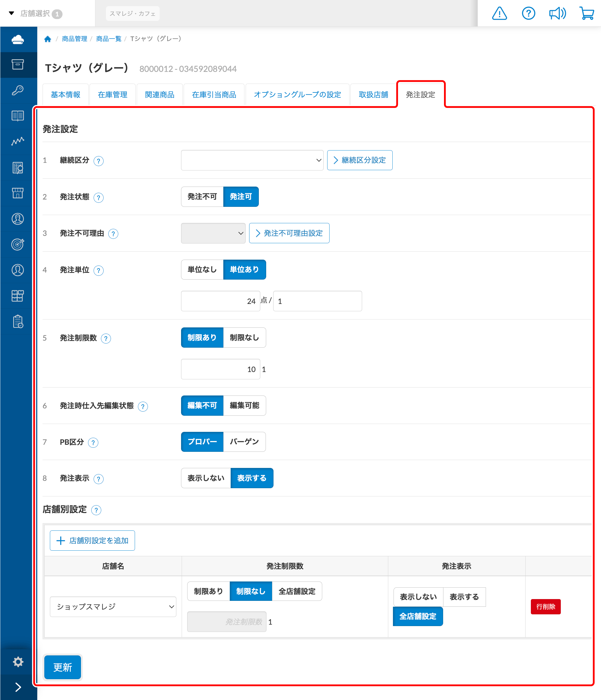This screenshot has height=700, width=601.
Task: Click the 更新 update button
Action: pos(63,667)
